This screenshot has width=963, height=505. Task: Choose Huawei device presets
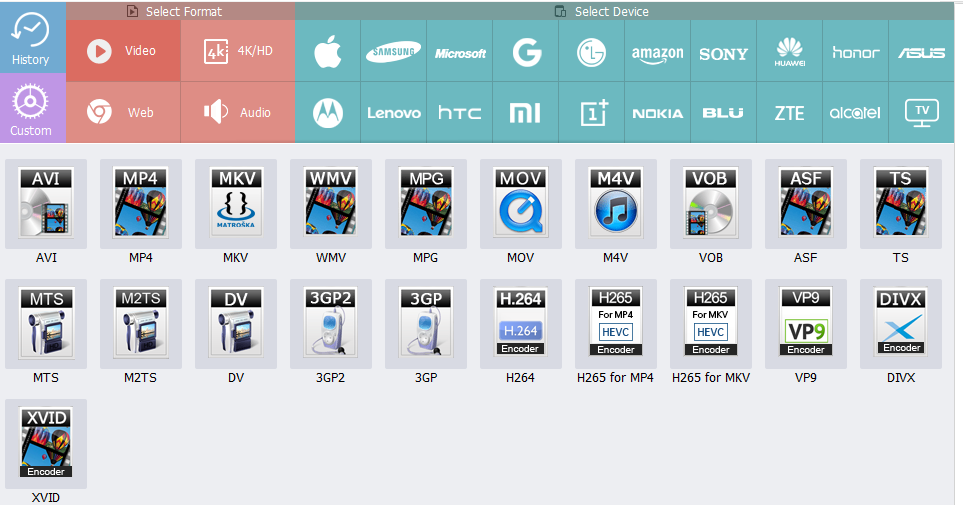pyautogui.click(x=789, y=51)
